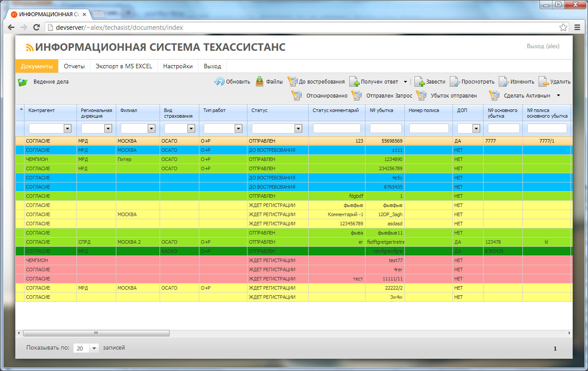588x371 pixels.
Task: Sort by the № убытка column header
Action: click(x=385, y=113)
